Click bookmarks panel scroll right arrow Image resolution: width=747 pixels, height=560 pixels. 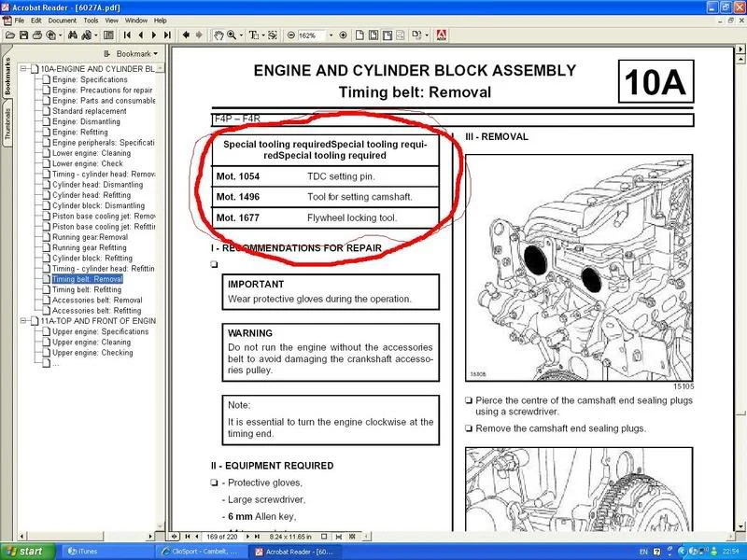pyautogui.click(x=150, y=537)
